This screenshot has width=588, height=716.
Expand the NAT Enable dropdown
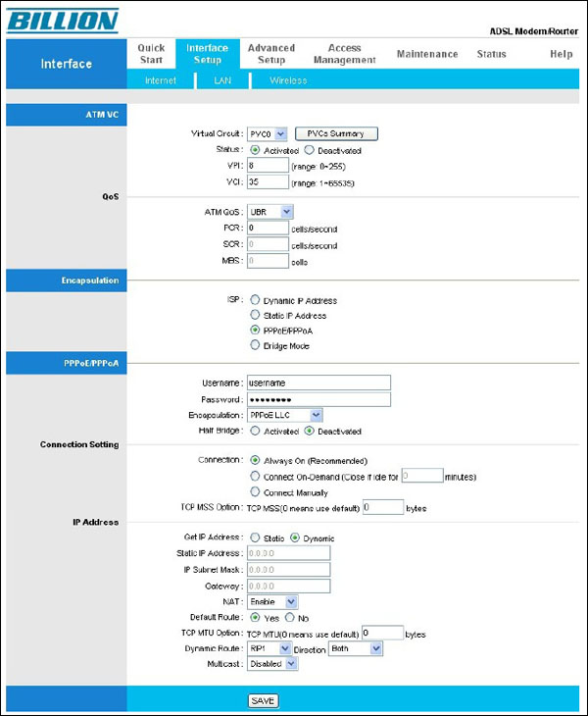(x=272, y=601)
